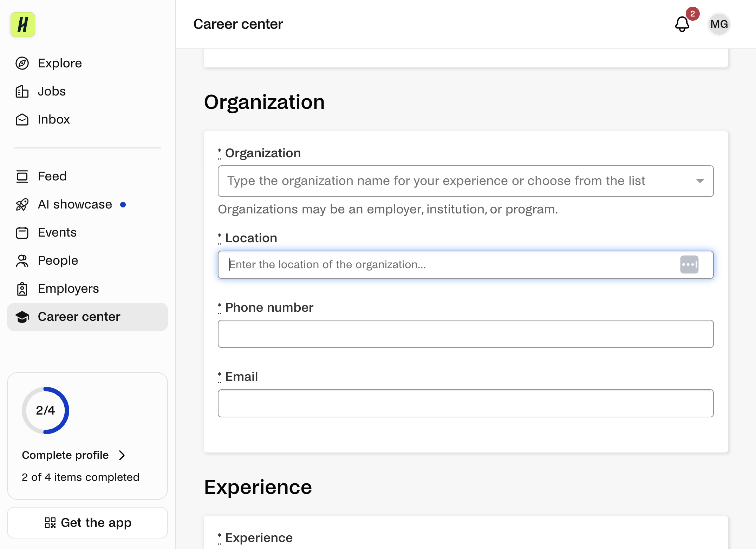756x549 pixels.
Task: Go to Jobs in the sidebar
Action: pos(87,91)
